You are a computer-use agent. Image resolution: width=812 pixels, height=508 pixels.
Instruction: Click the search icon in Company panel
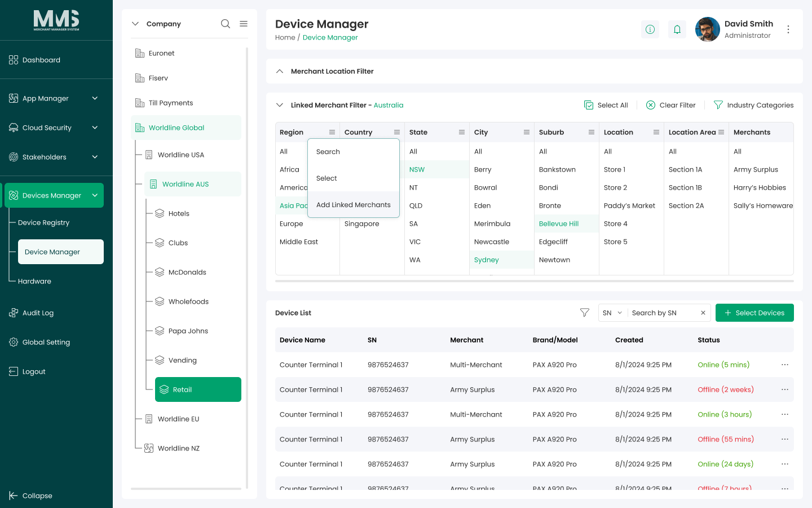click(226, 24)
